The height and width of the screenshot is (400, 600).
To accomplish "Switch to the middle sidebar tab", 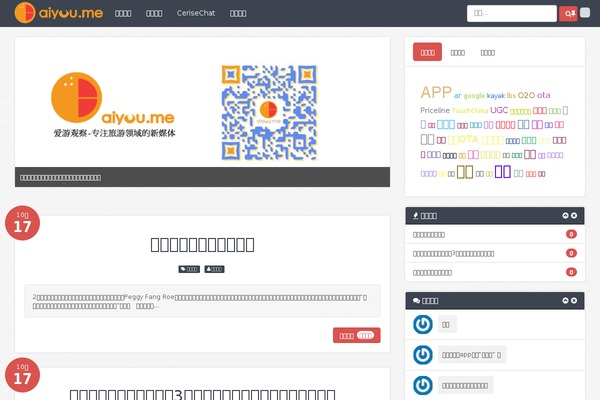I will [458, 53].
